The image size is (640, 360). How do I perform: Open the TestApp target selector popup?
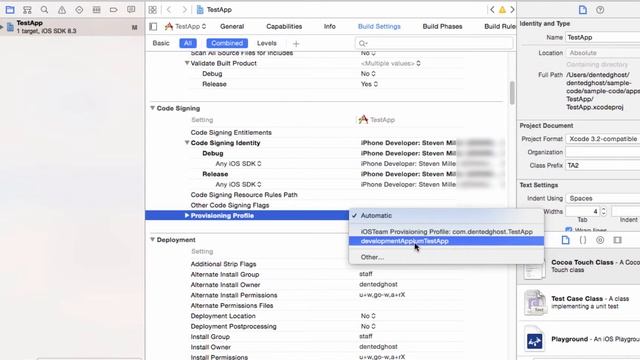186,27
